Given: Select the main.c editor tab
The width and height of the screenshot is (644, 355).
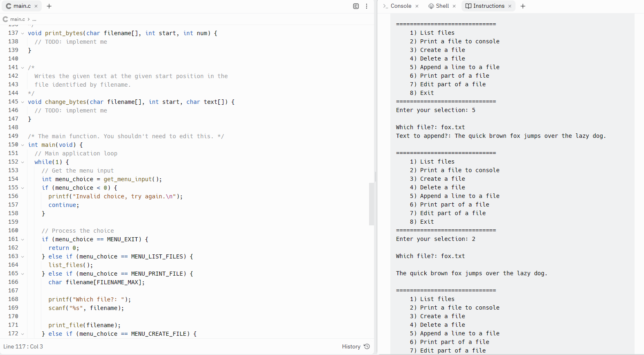Looking at the screenshot, I should pos(23,6).
